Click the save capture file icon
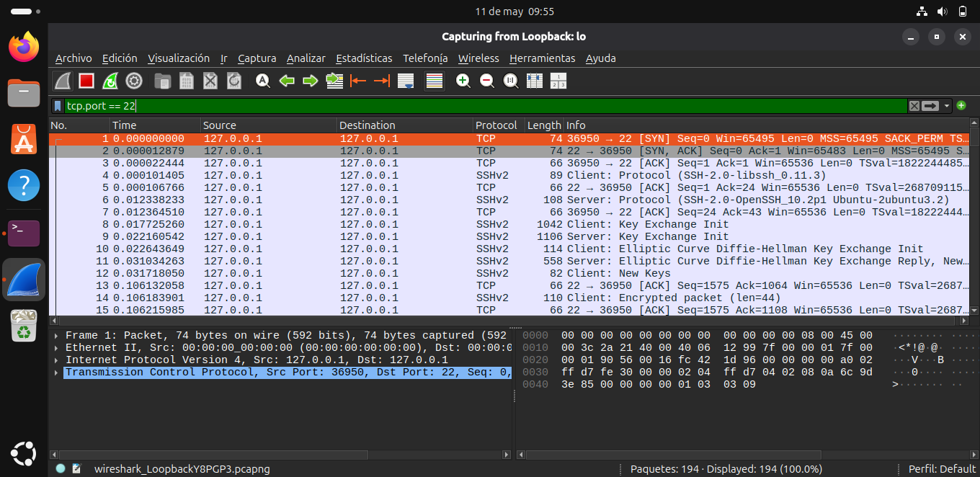This screenshot has height=477, width=980. point(187,81)
